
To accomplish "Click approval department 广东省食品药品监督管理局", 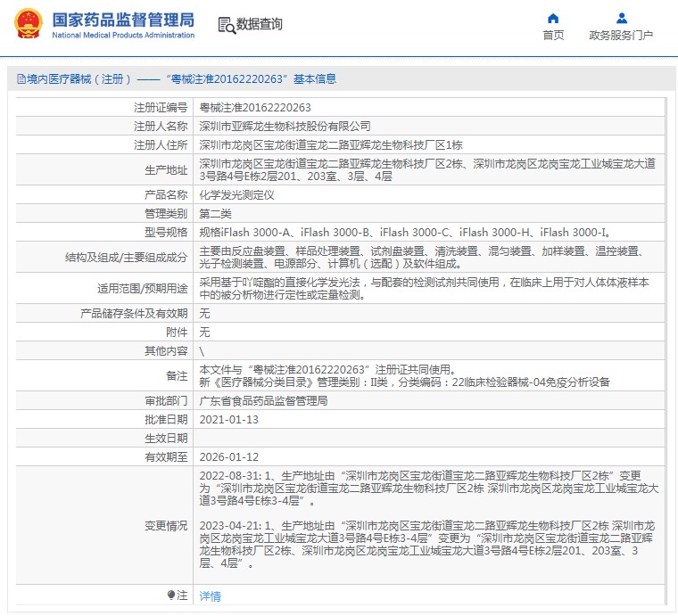I will pyautogui.click(x=262, y=401).
